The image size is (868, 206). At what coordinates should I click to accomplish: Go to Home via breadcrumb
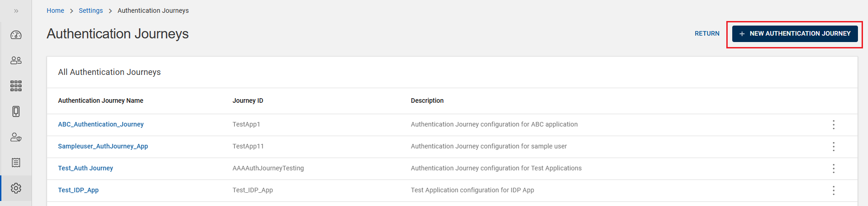[x=55, y=11]
